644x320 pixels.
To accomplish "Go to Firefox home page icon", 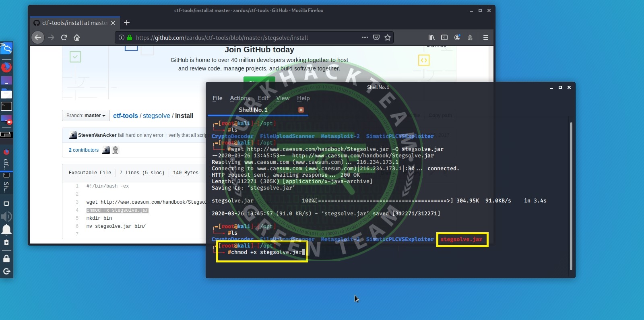I will click(77, 37).
